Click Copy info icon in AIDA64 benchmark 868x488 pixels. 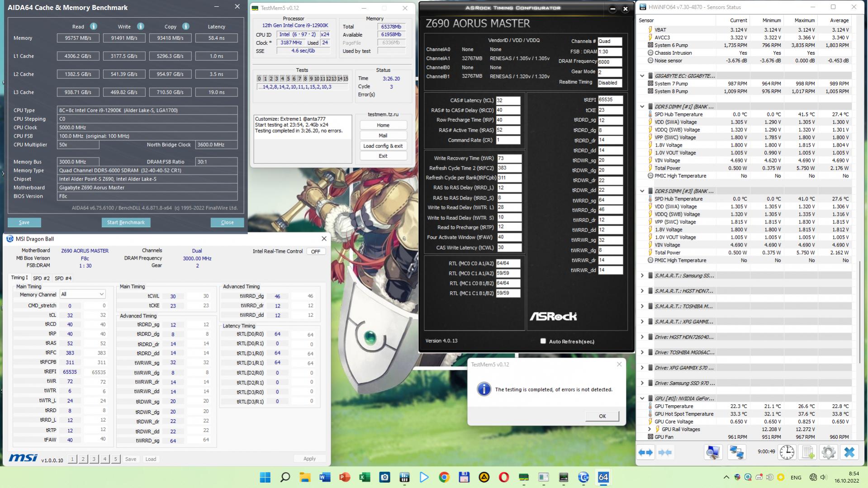pos(185,26)
